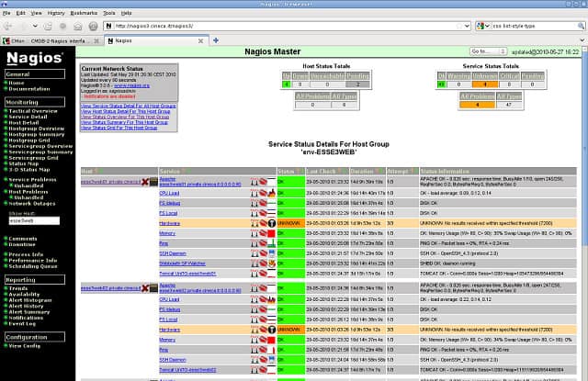Screen dimensions: 588x381
Task: Open Hostgroup Summary in the sidebar
Action: (37, 134)
